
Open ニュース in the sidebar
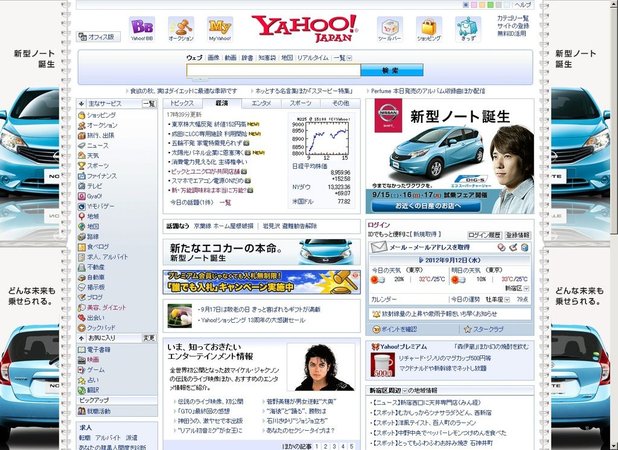click(x=93, y=145)
